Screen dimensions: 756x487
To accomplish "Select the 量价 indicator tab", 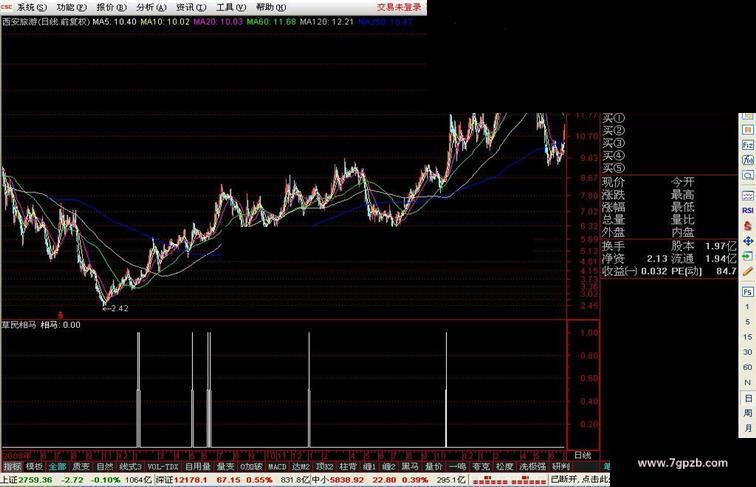I will point(433,466).
